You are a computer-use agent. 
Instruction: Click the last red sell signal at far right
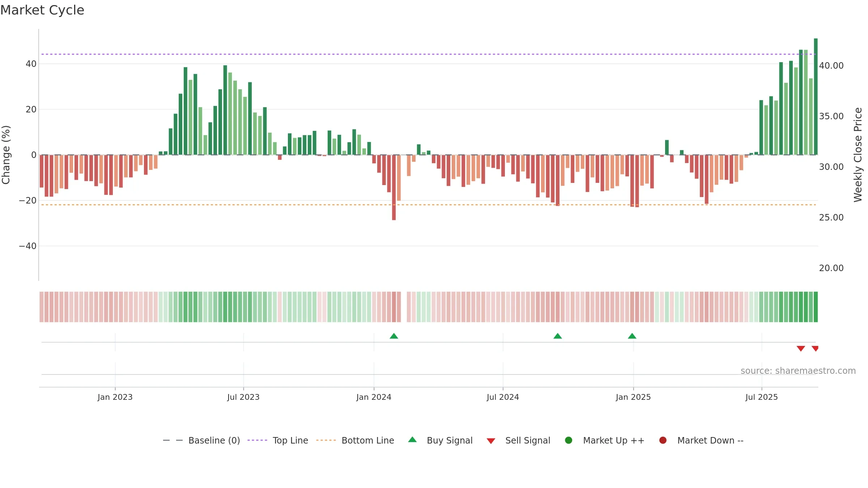(x=815, y=348)
